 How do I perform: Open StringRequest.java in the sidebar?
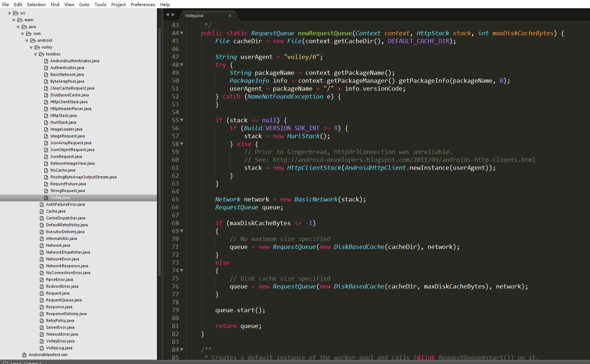(68, 191)
